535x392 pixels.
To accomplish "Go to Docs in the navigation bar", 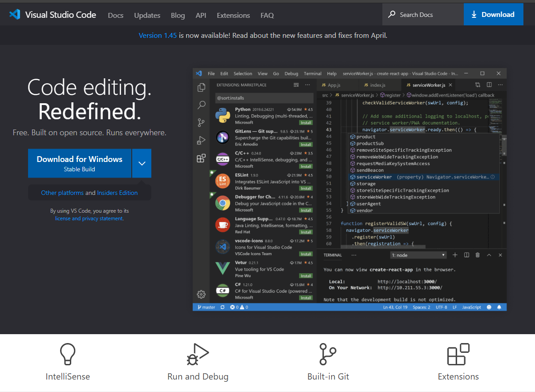I will [116, 15].
